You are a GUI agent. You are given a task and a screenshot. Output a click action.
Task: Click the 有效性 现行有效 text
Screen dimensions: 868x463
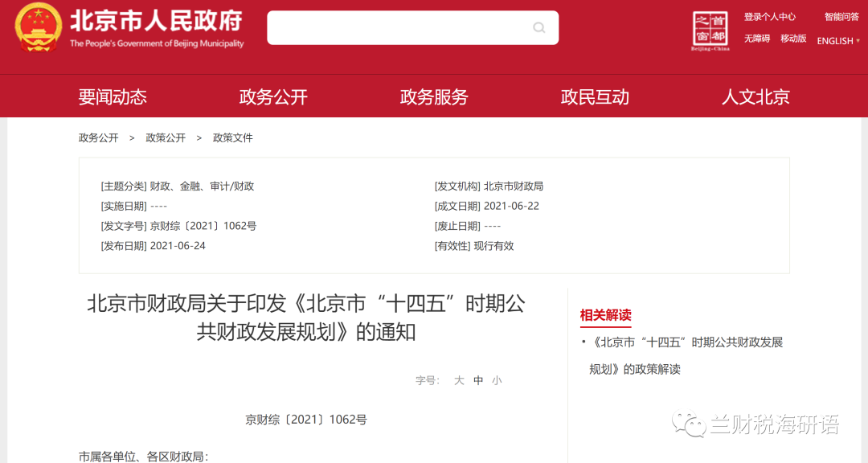click(x=474, y=246)
